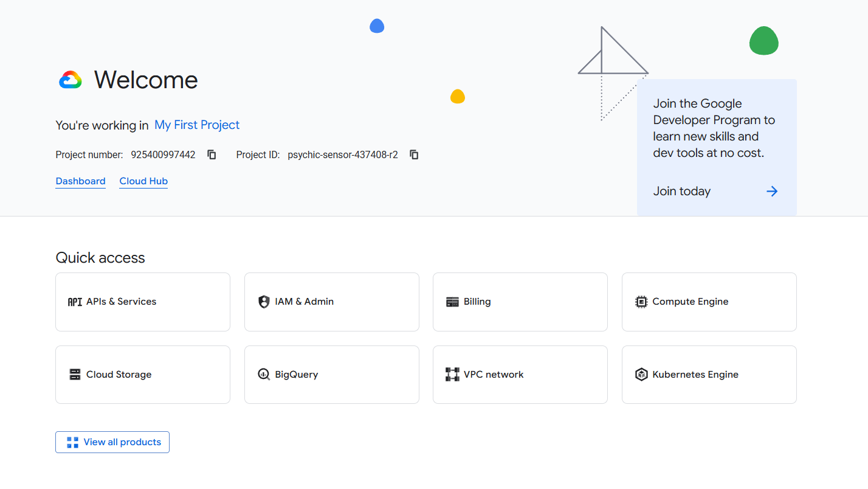
Task: Click the storage icon in Cloud Storage card
Action: click(x=75, y=375)
